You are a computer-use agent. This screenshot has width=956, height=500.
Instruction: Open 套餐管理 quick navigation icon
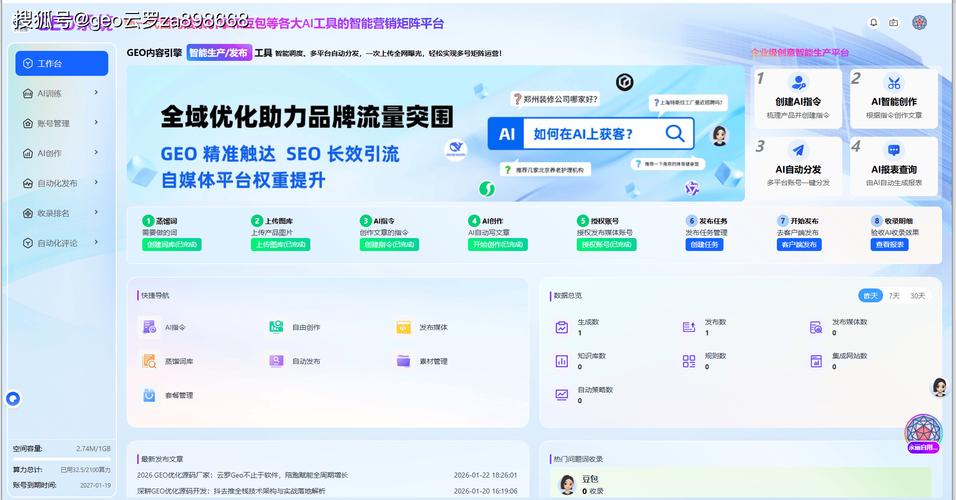[x=149, y=395]
